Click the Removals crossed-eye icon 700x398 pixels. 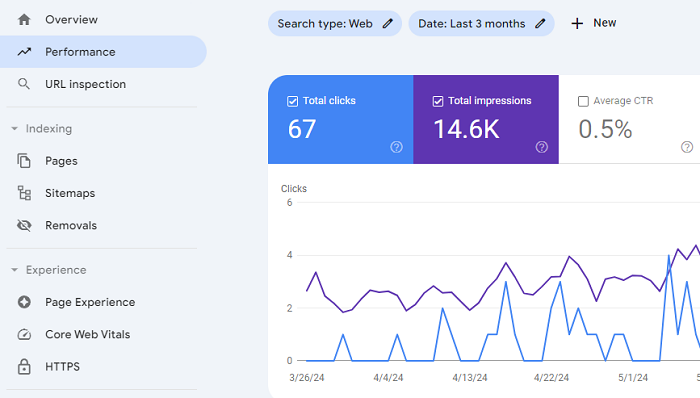coord(24,225)
